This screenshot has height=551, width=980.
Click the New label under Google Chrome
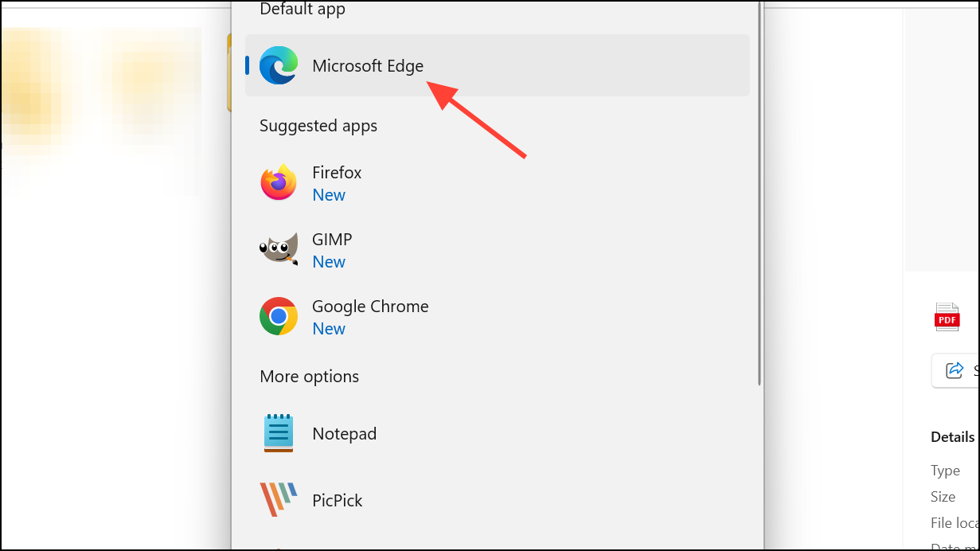point(329,329)
